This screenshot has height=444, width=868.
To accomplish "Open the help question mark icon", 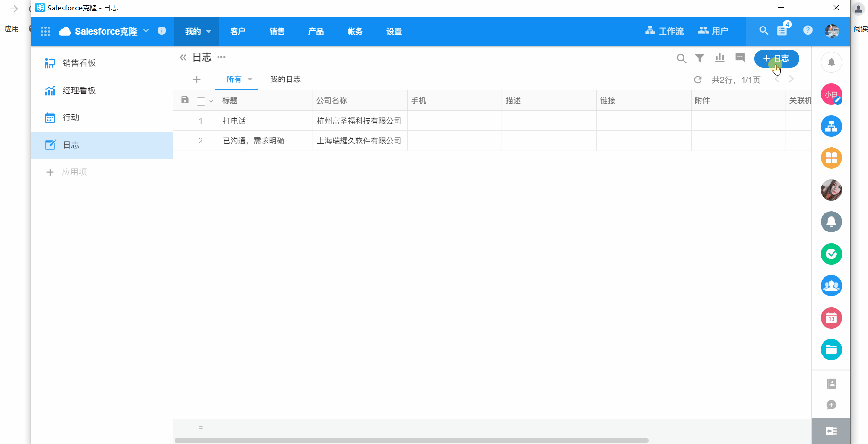I will tap(808, 30).
